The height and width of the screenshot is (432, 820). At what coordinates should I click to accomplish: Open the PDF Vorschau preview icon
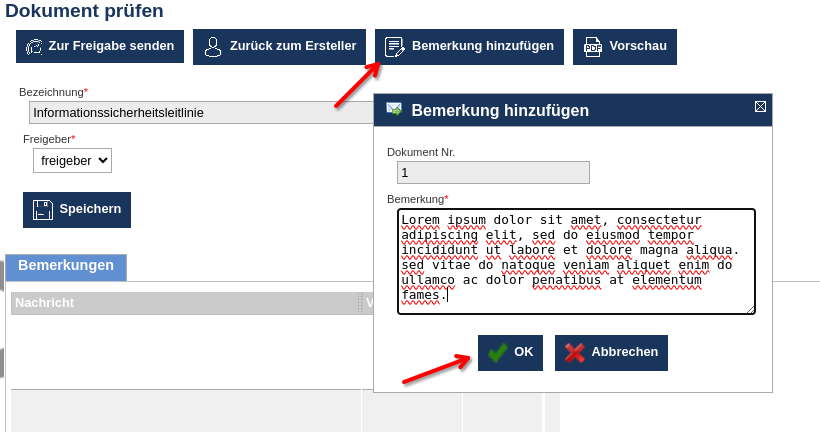click(x=592, y=46)
